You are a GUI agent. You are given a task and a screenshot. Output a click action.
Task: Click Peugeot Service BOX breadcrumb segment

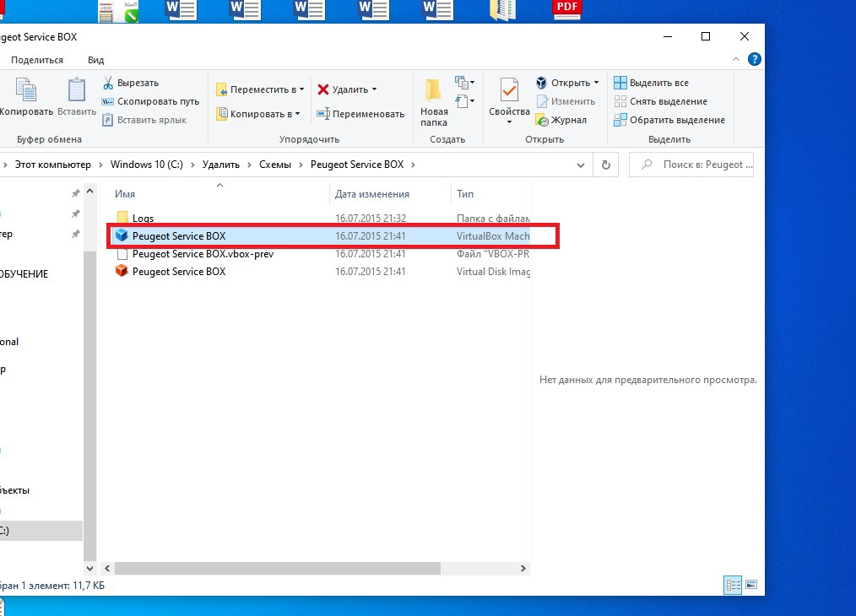click(357, 165)
